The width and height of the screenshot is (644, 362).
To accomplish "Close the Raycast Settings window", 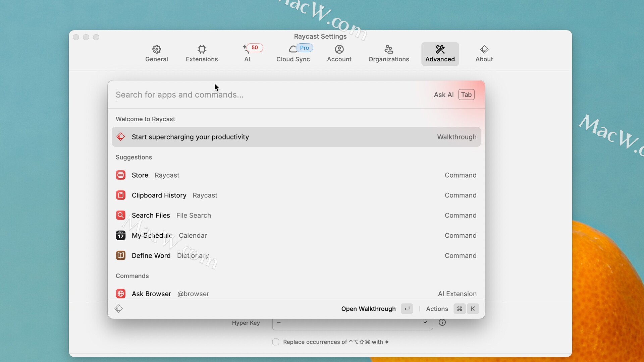I will (x=76, y=37).
